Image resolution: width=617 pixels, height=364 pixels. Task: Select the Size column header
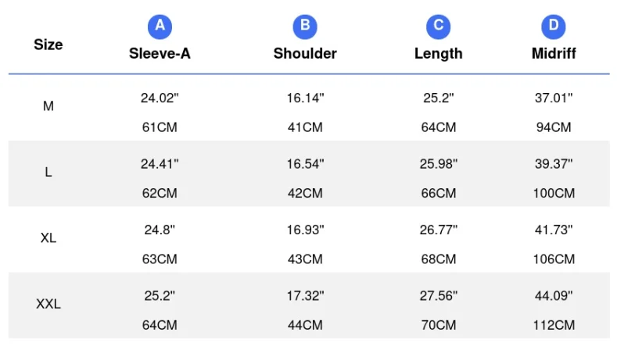point(48,45)
